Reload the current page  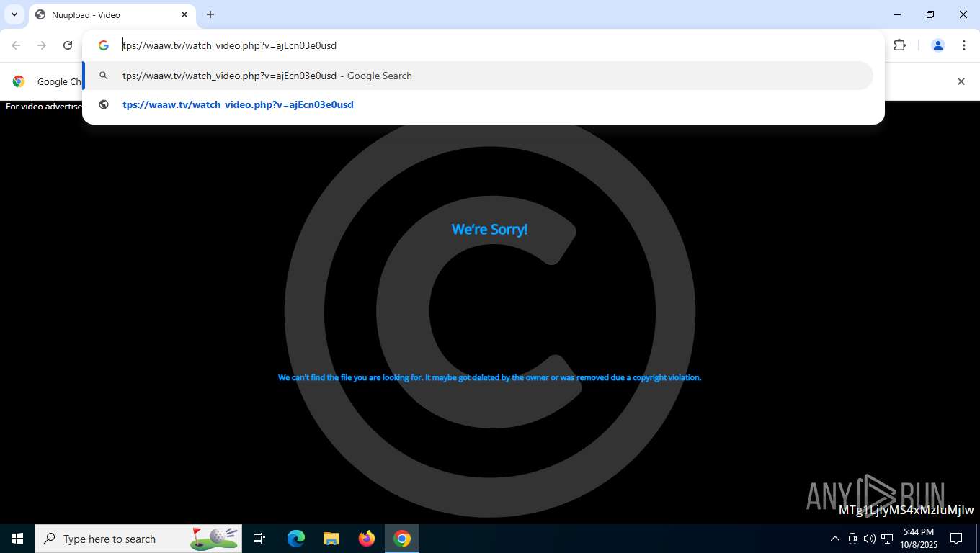click(x=68, y=45)
